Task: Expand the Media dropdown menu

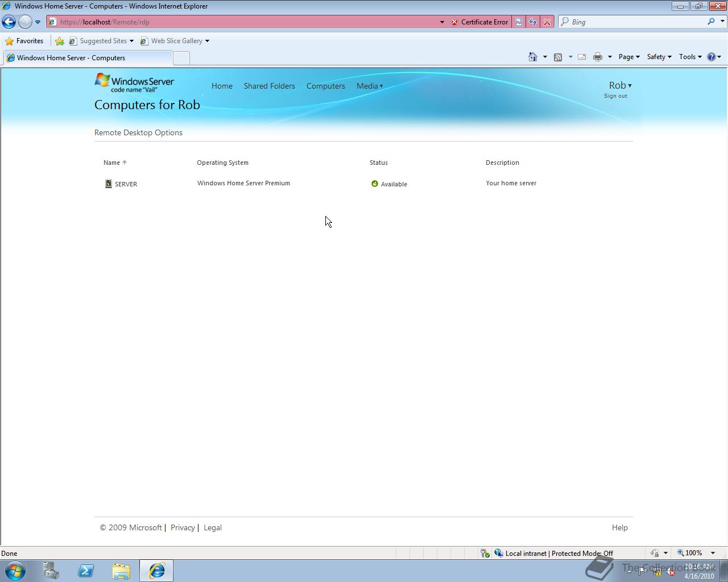Action: tap(370, 86)
